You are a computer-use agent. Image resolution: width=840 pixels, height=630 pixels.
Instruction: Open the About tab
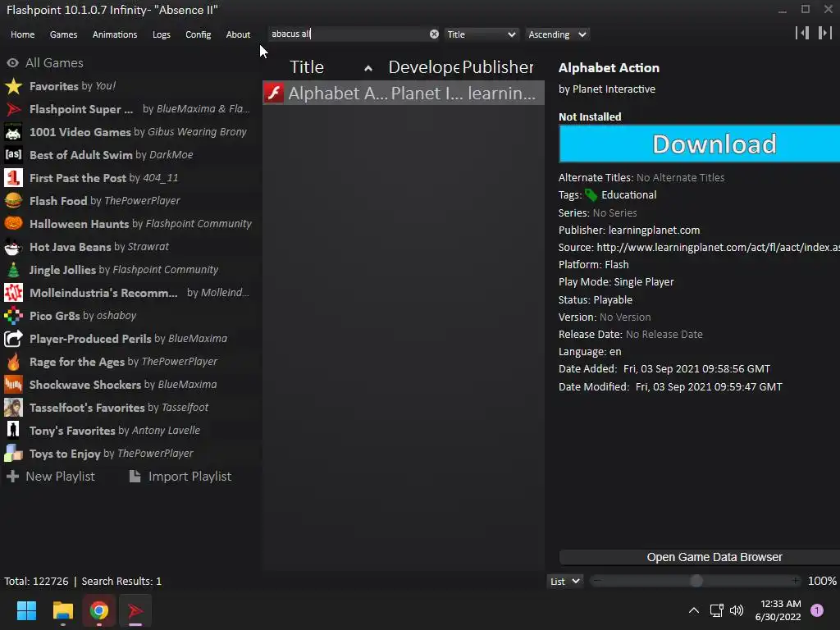point(238,34)
